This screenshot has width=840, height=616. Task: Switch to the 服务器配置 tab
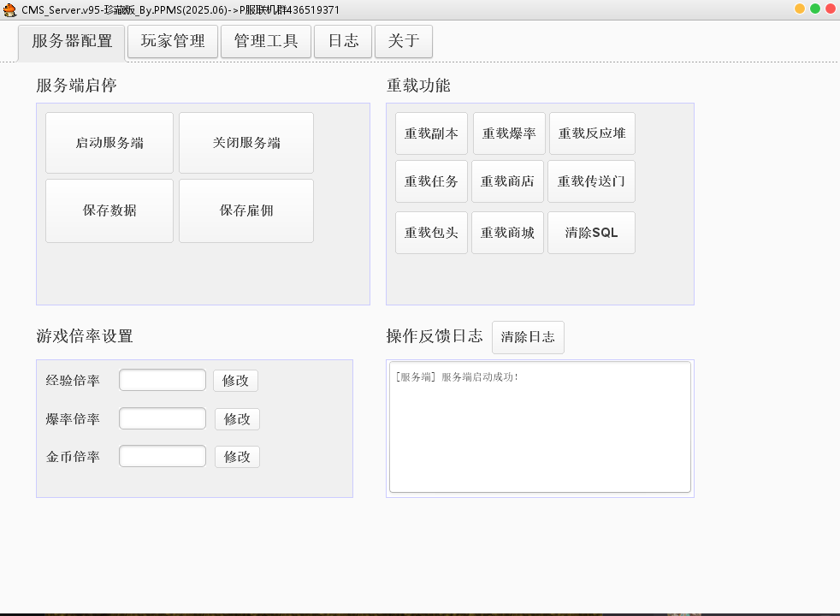coord(72,42)
